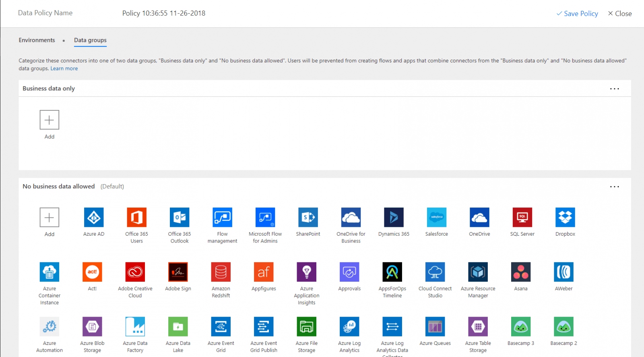Image resolution: width=644 pixels, height=357 pixels.
Task: Open the Learn more link
Action: click(64, 68)
